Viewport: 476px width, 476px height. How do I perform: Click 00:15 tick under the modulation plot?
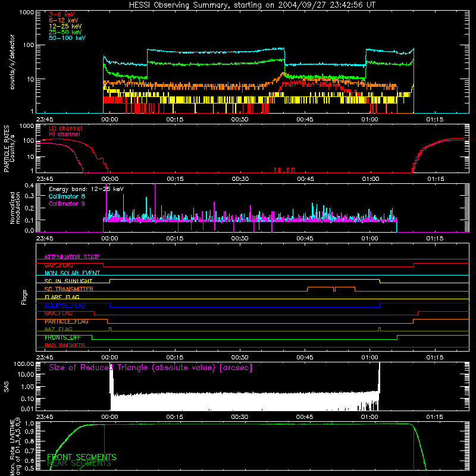tap(174, 239)
